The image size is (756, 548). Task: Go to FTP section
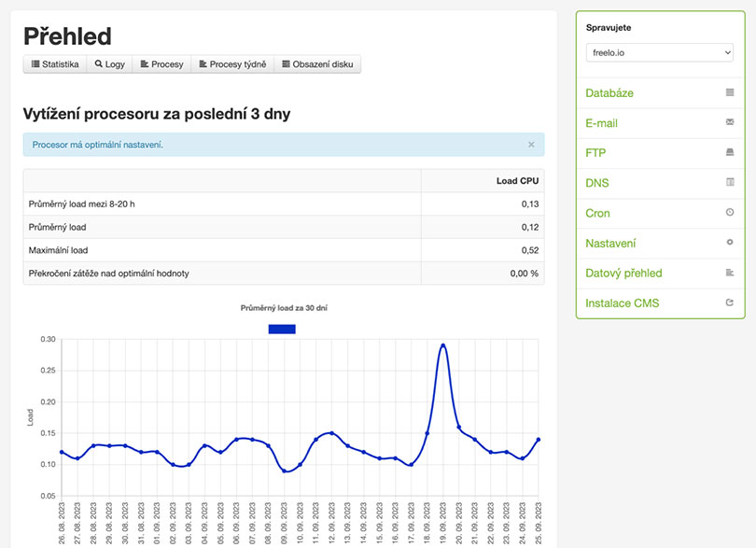tap(595, 153)
